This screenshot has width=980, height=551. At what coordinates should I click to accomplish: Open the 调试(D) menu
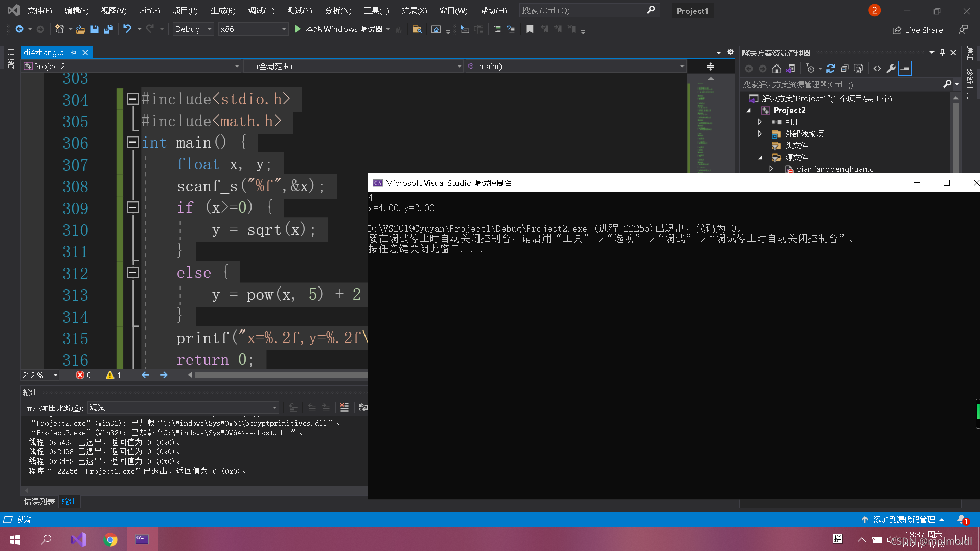pos(261,11)
